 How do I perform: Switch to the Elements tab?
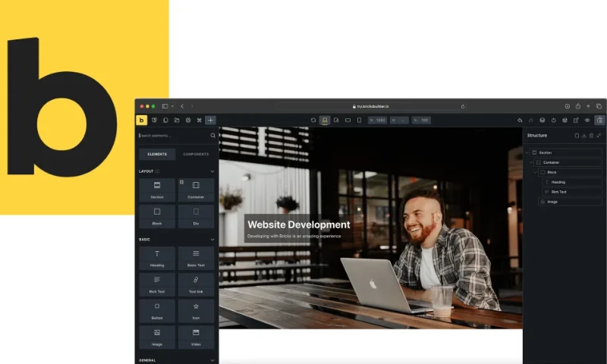[157, 154]
